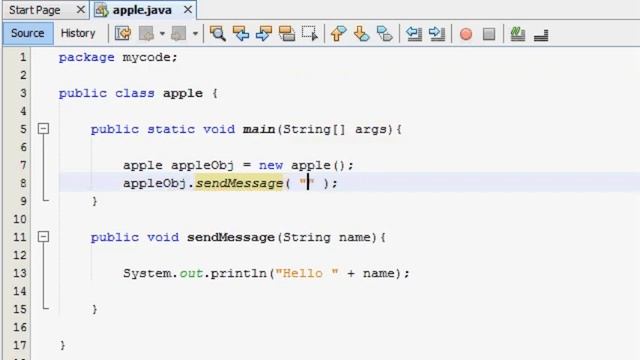This screenshot has height=360, width=640.
Task: Stop macro recording
Action: [x=489, y=34]
